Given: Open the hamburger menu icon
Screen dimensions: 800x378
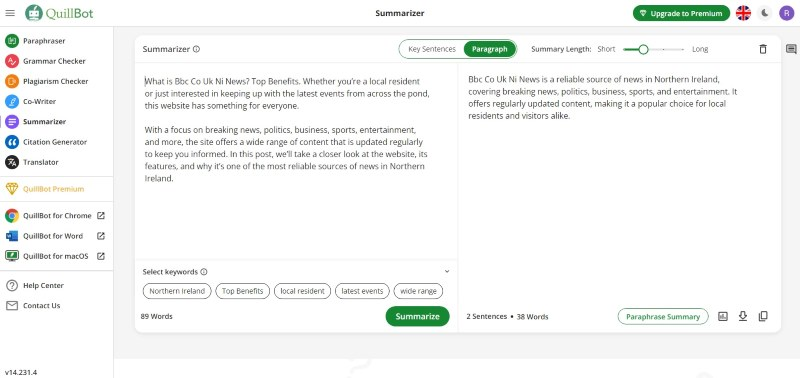Looking at the screenshot, I should (10, 13).
